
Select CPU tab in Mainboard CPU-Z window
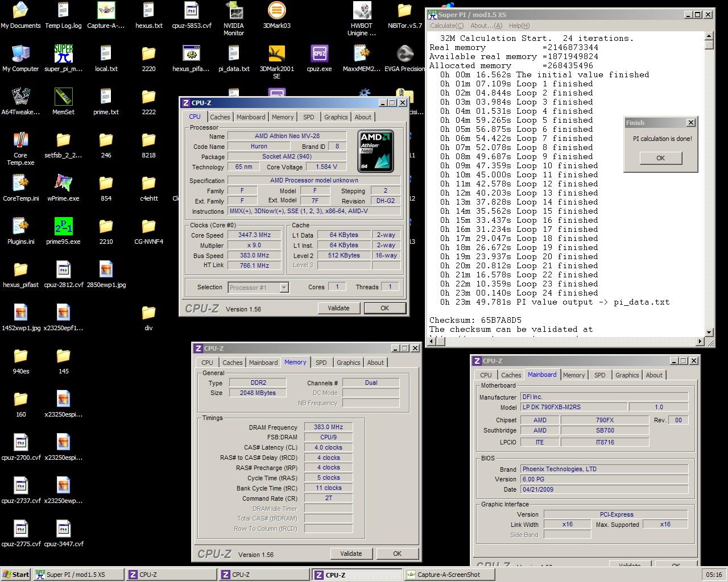pyautogui.click(x=486, y=375)
